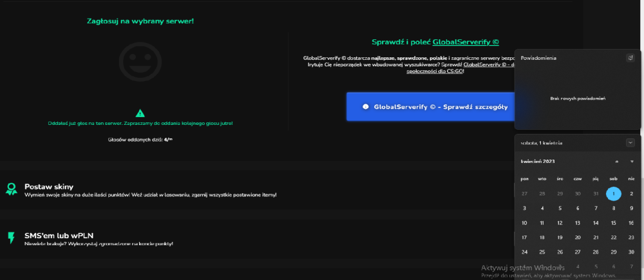Click the sobota, 1 kwietnia date header
644x280 pixels.
tap(542, 143)
